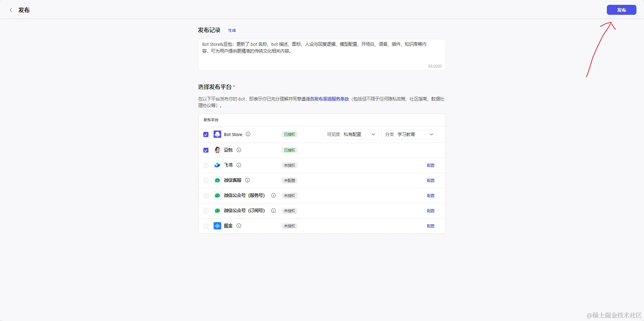Click the 微信公众号 (订阅号) icon
The height and width of the screenshot is (321, 644).
coord(217,210)
